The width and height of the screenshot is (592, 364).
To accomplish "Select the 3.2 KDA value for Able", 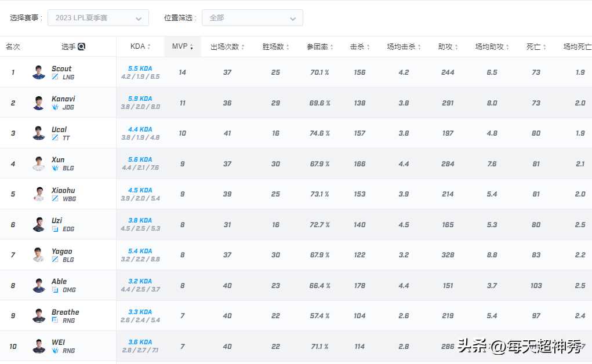I will 140,281.
